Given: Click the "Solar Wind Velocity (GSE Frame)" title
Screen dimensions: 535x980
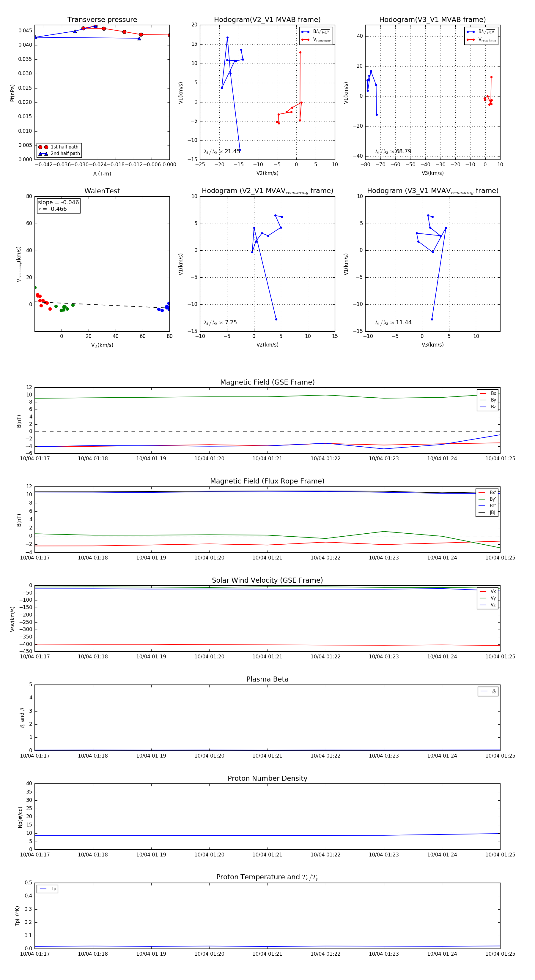Looking at the screenshot, I should (267, 580).
